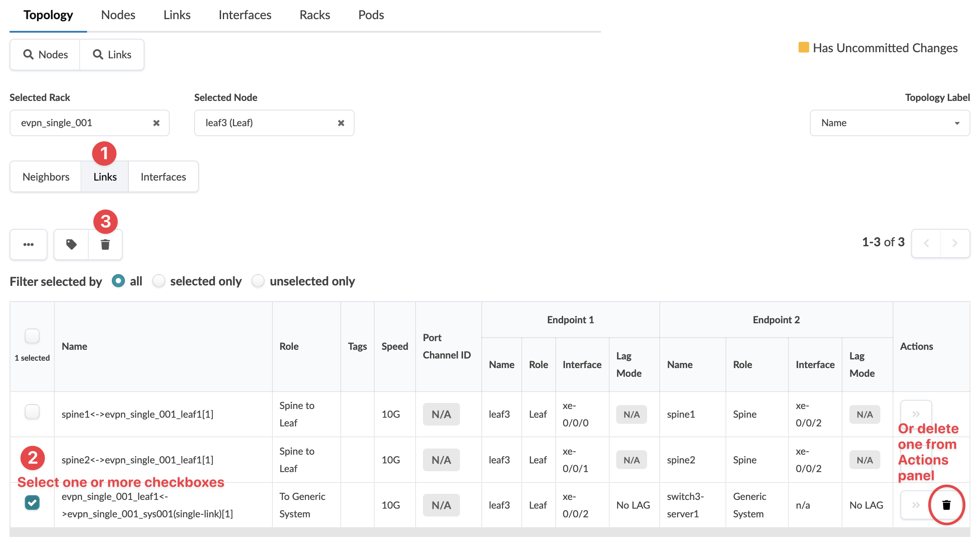Delete the switch3-server1 link via Actions trash icon
This screenshot has width=980, height=543.
tap(946, 505)
